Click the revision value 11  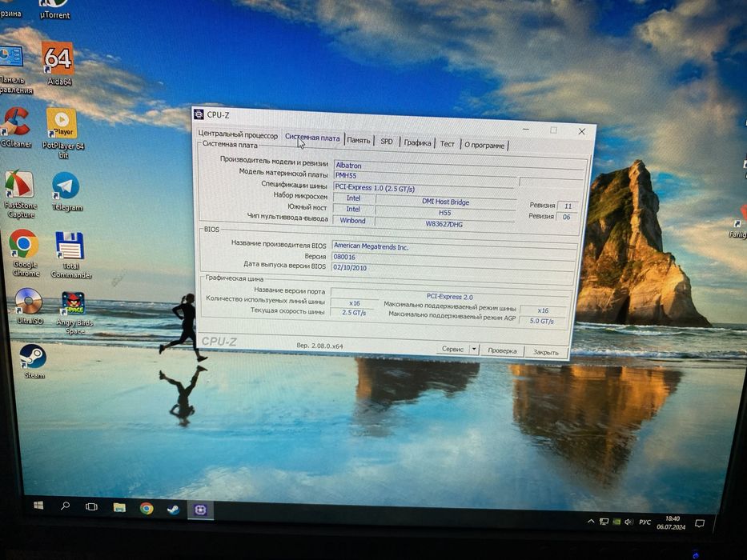[568, 206]
